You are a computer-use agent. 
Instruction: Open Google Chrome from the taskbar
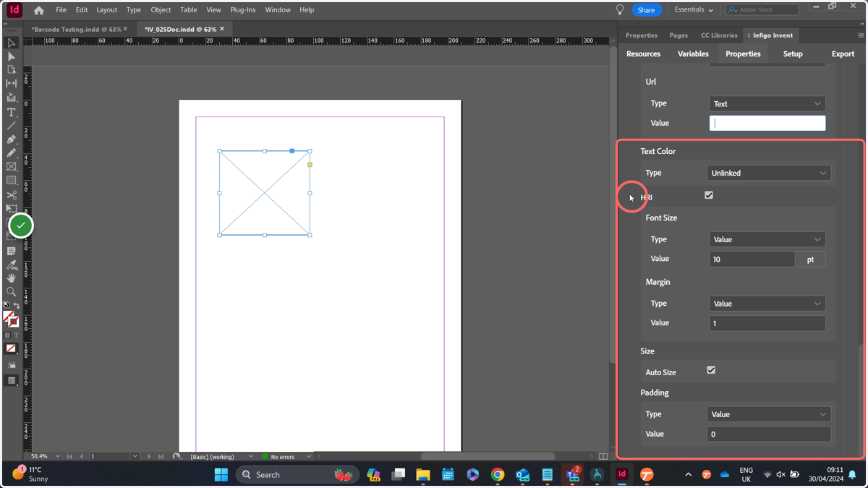(x=498, y=474)
